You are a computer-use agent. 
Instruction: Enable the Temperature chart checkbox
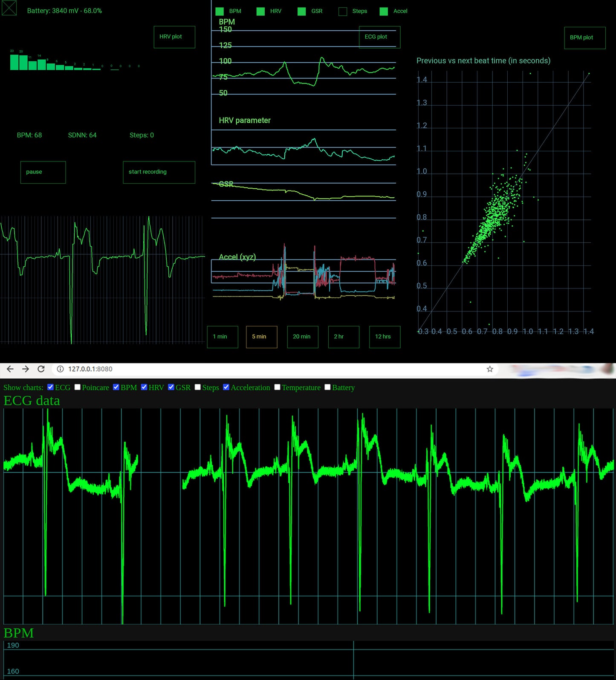click(277, 387)
